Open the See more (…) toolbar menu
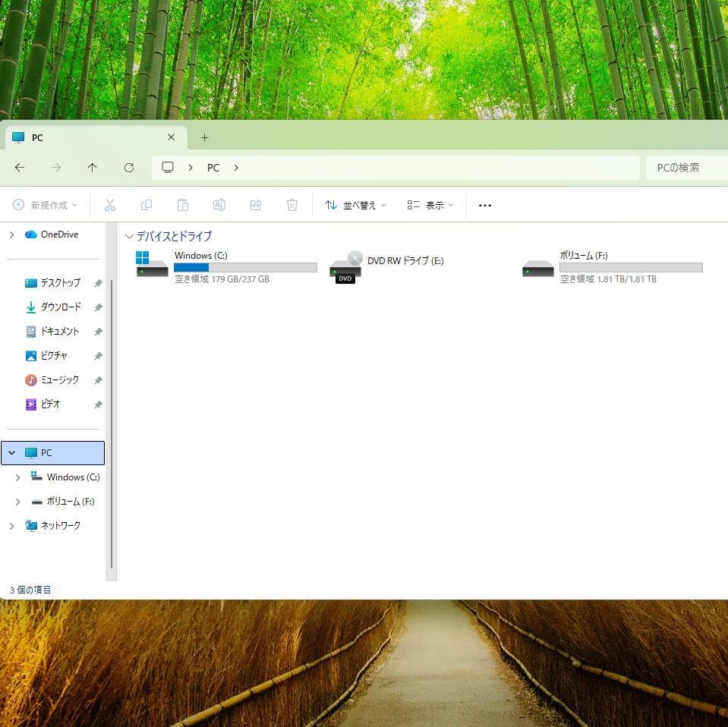The image size is (728, 727). 484,205
